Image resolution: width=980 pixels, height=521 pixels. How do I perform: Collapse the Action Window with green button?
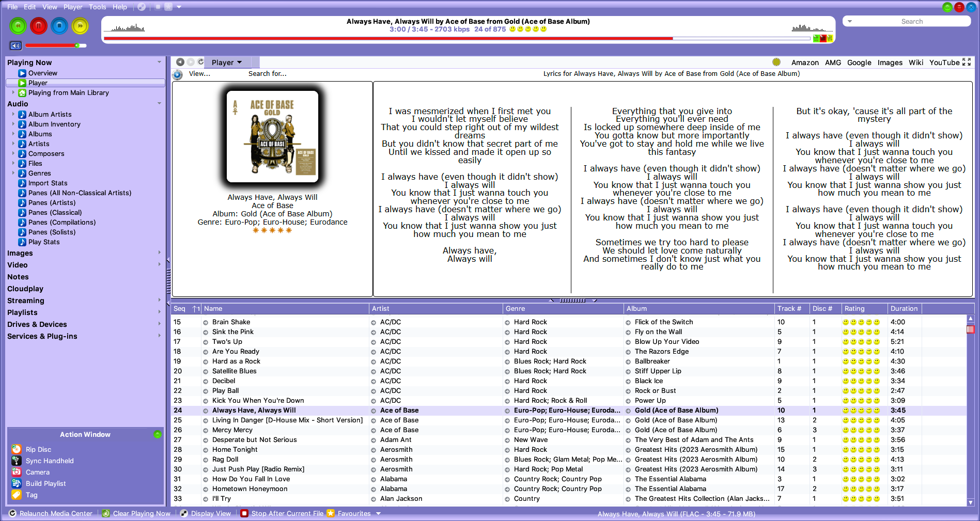tap(158, 434)
